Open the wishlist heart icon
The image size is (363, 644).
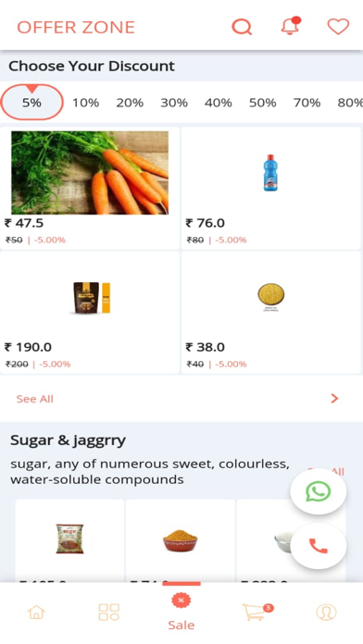[338, 27]
